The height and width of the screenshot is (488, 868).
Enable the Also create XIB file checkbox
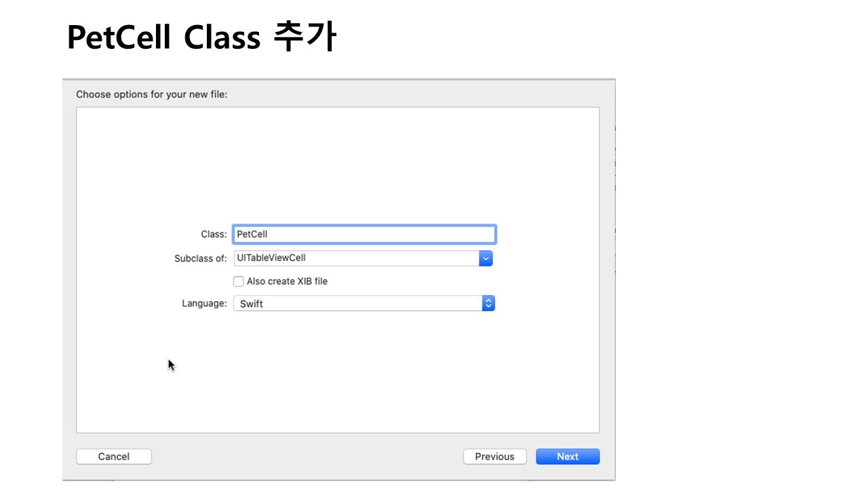(239, 281)
